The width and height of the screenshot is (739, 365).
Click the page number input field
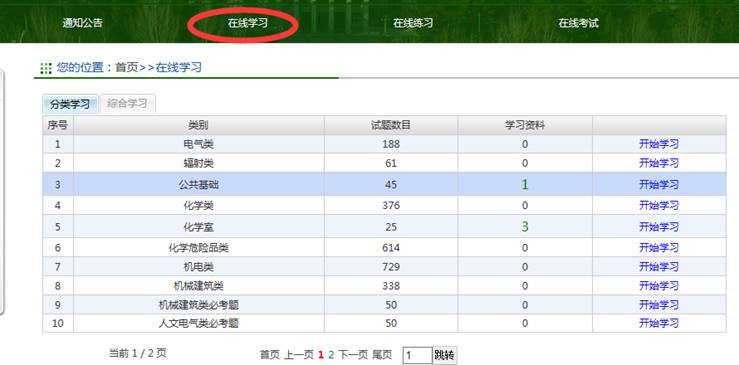click(x=417, y=355)
